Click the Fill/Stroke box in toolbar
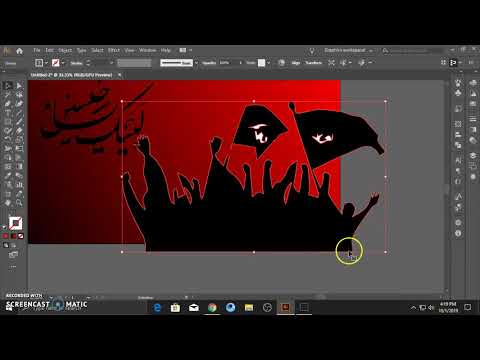This screenshot has width=480, height=360. pyautogui.click(x=15, y=223)
